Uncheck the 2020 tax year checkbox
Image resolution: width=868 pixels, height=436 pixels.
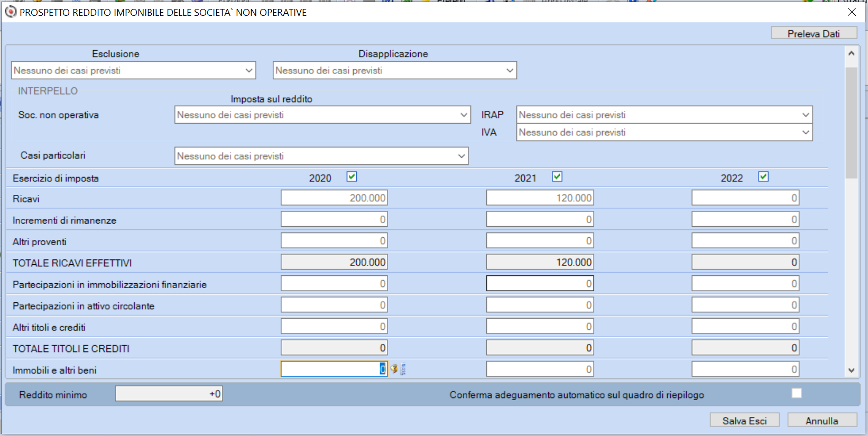coord(352,177)
